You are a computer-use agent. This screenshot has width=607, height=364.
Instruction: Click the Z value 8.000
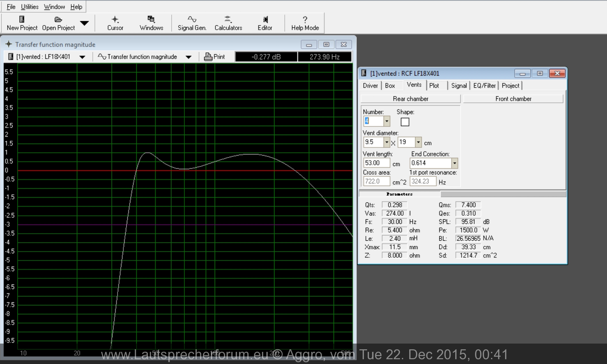click(x=395, y=255)
